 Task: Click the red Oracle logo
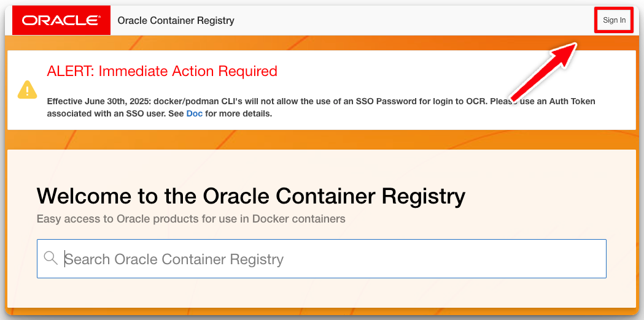point(61,20)
